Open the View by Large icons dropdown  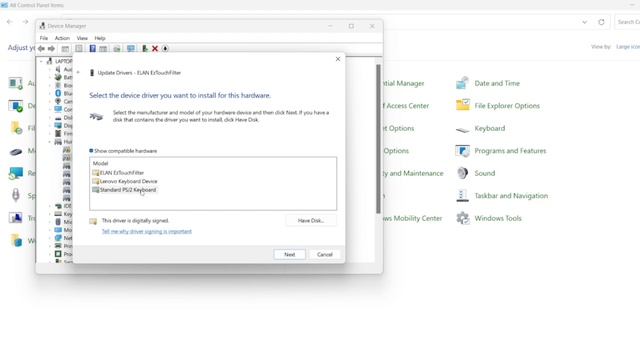coord(628,47)
